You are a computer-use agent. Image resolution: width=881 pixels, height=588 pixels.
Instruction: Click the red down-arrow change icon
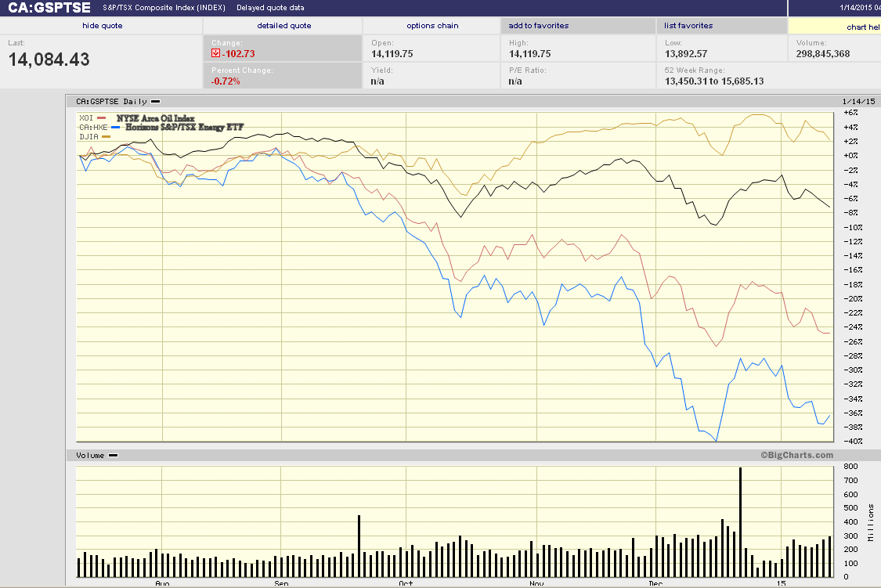216,53
